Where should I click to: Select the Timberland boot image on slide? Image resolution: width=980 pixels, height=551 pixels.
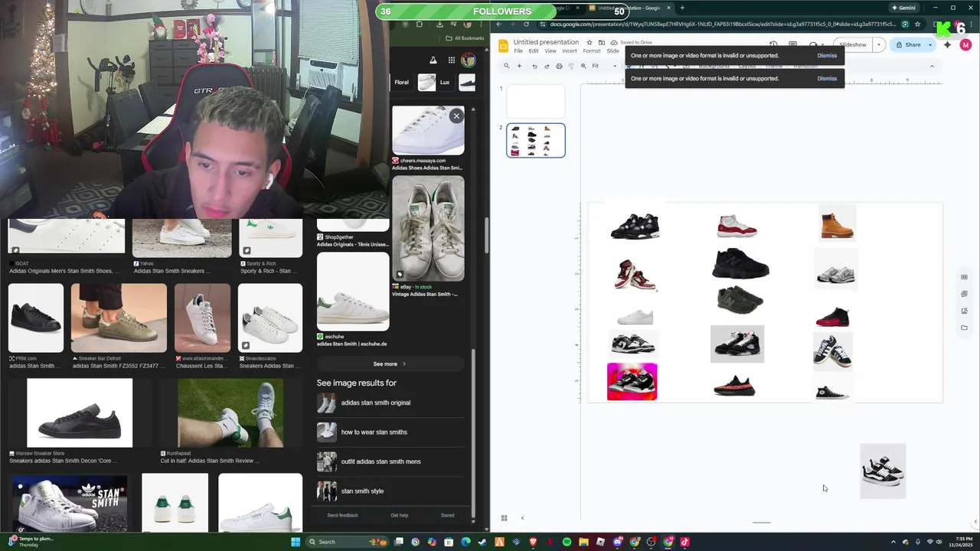(837, 223)
